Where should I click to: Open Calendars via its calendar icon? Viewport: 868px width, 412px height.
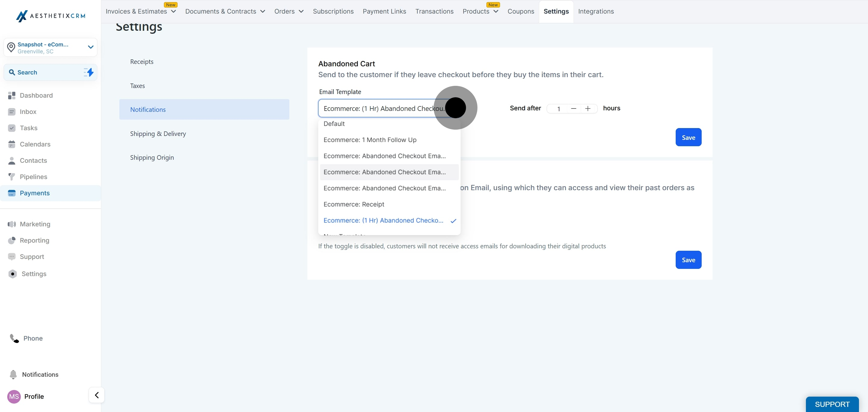(x=12, y=144)
